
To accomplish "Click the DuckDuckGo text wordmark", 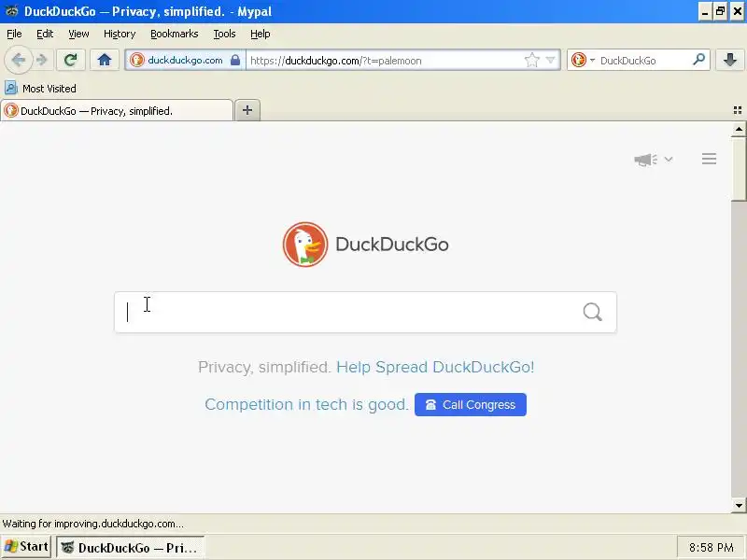I will point(392,245).
